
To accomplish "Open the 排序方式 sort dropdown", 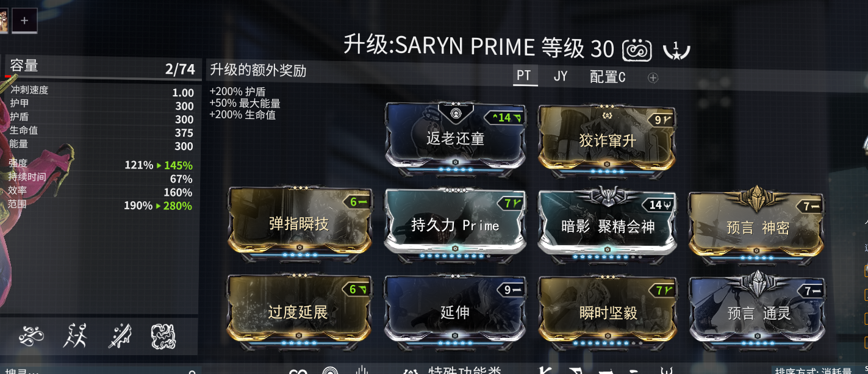I will tap(819, 370).
